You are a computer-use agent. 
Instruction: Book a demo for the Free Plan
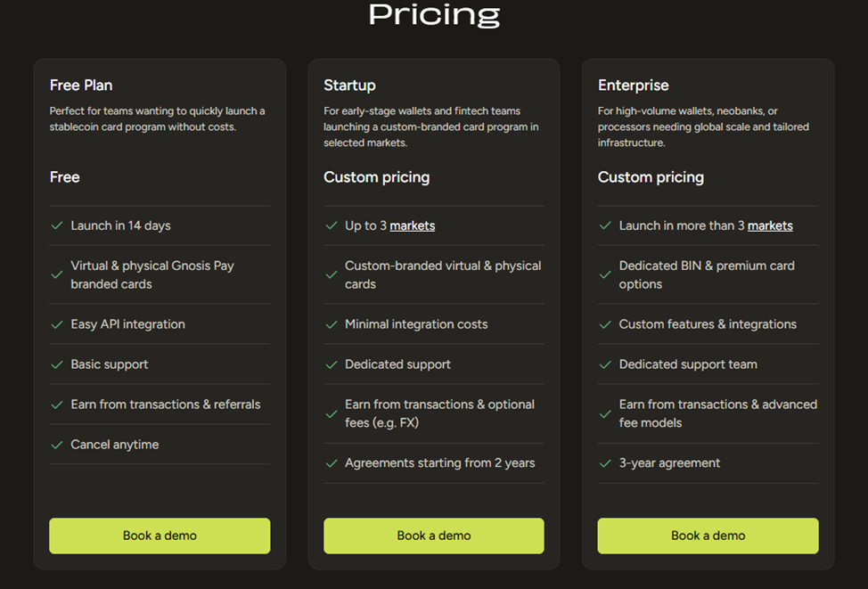[160, 536]
